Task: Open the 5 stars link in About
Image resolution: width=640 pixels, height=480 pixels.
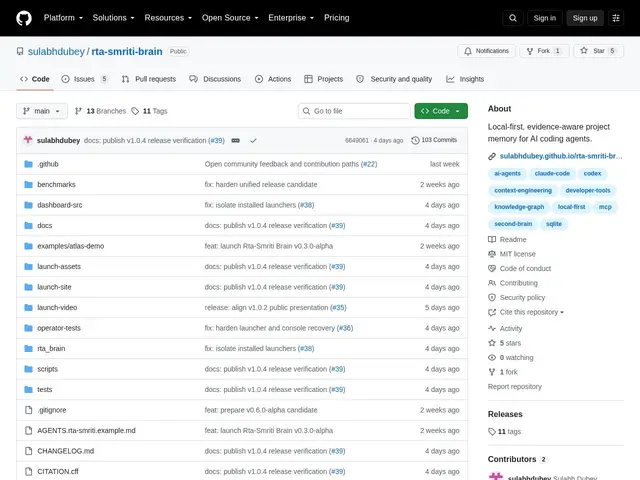Action: (x=510, y=343)
